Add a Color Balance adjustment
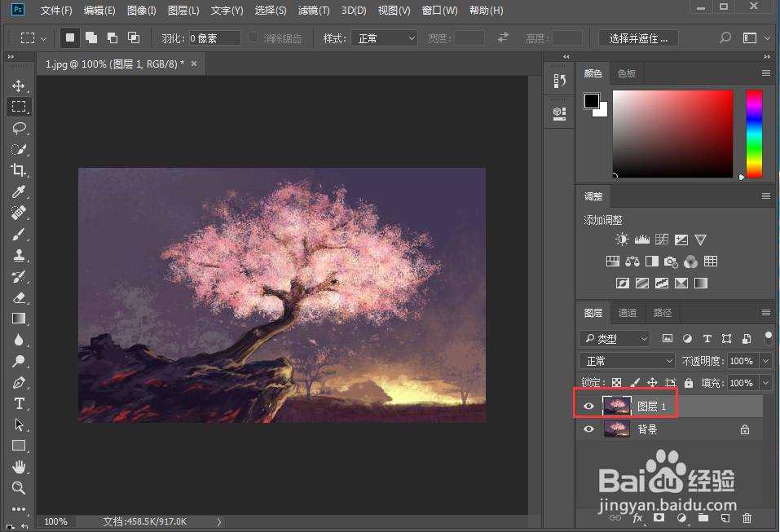 click(x=632, y=261)
